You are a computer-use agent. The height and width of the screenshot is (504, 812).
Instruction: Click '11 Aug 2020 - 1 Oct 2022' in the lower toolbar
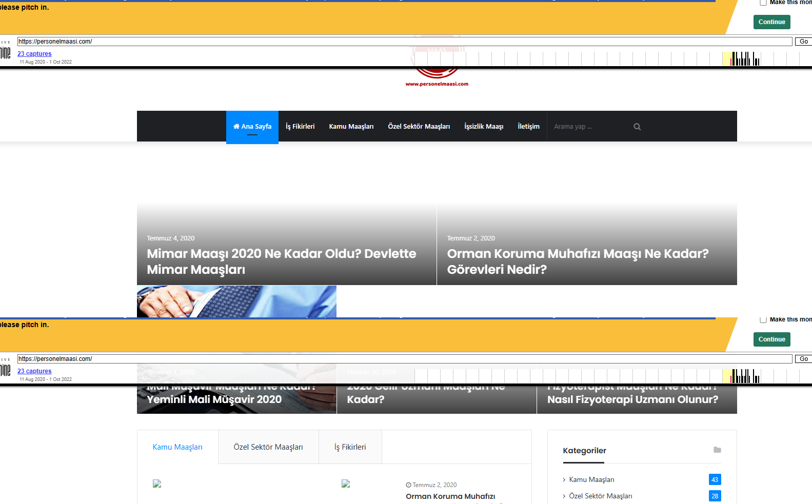46,379
